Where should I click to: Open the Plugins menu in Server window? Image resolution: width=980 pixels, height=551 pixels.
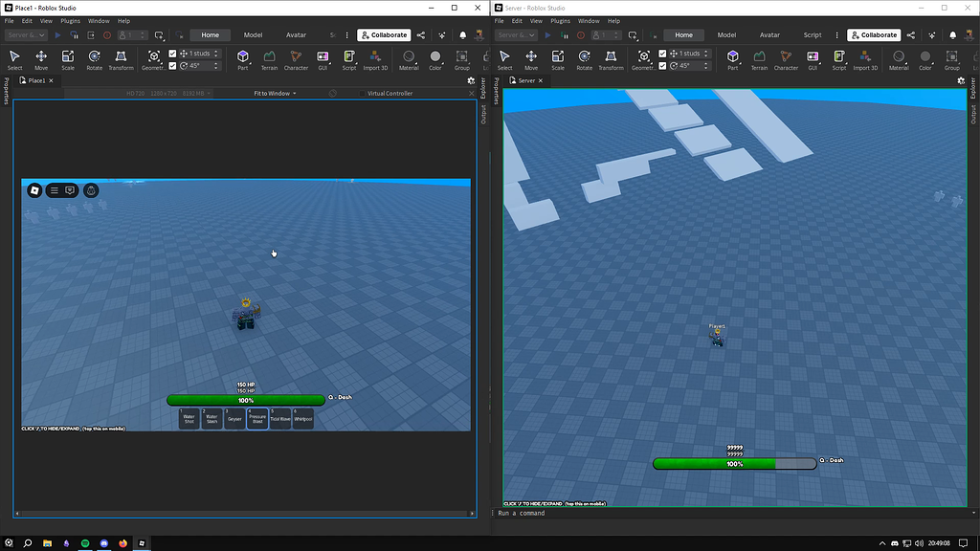[x=560, y=20]
